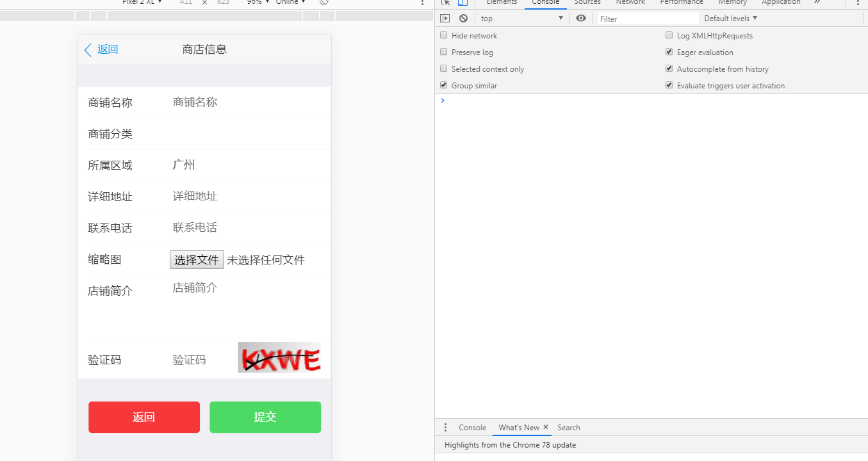Click the 所属区域 label
868x461 pixels.
coord(110,165)
